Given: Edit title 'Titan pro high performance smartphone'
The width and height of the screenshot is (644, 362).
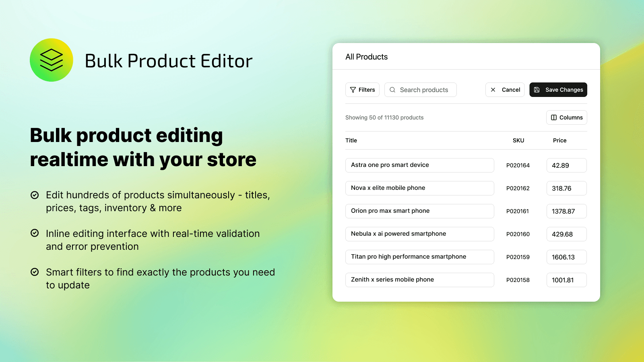Looking at the screenshot, I should pyautogui.click(x=420, y=257).
